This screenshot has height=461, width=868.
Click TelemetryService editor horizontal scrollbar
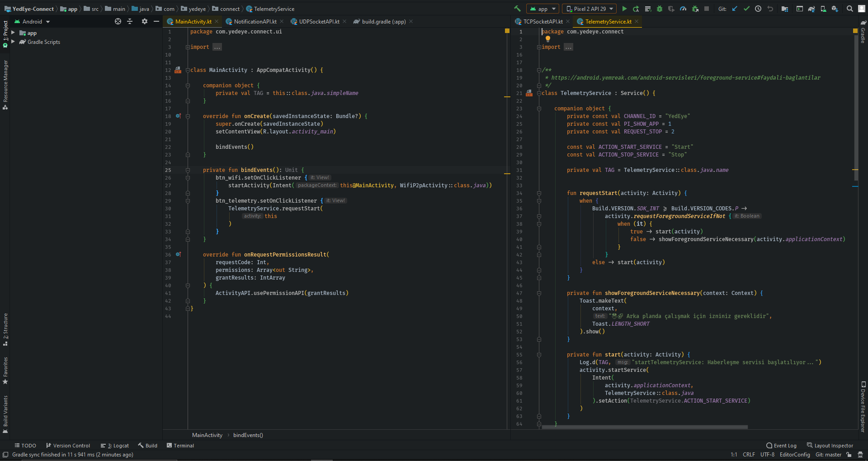[645, 427]
